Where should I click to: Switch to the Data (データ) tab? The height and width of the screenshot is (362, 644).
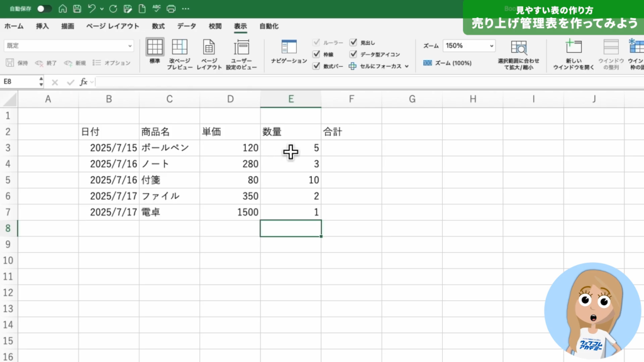(186, 26)
